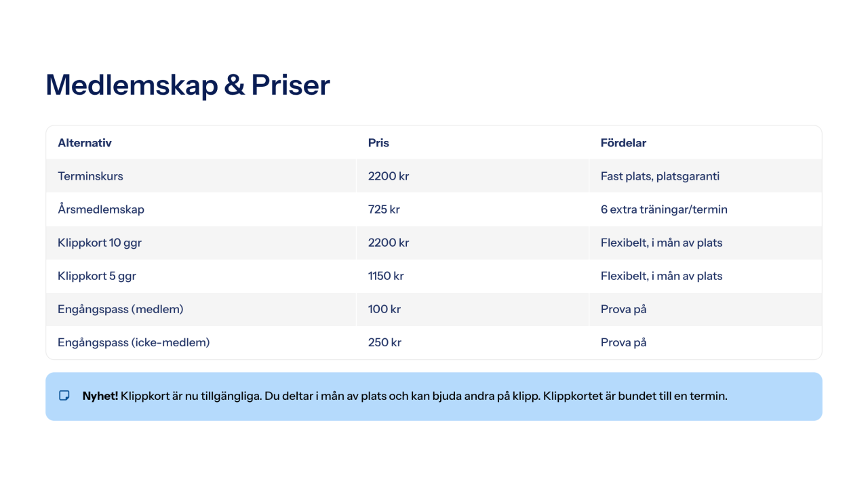Select the slide title Medlemskap & Priser
This screenshot has width=868, height=488.
[188, 85]
